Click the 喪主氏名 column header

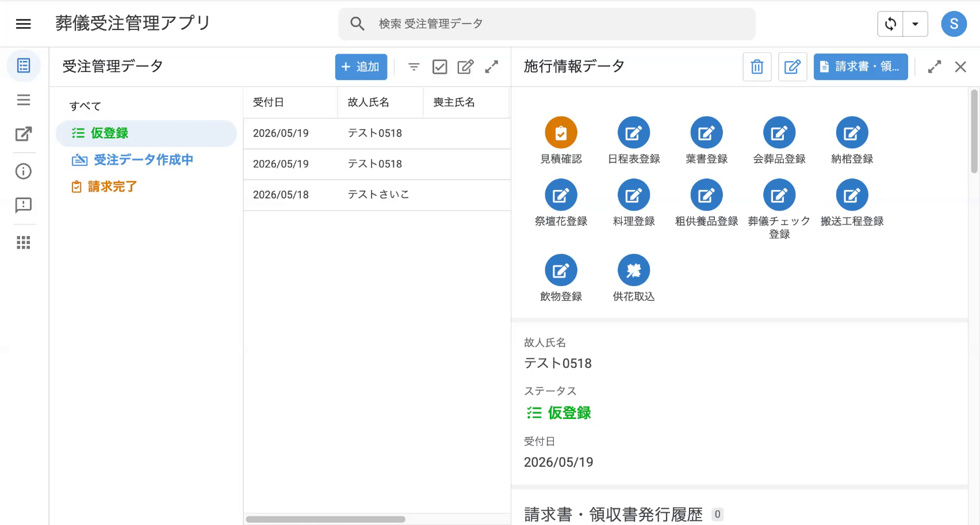click(x=454, y=102)
